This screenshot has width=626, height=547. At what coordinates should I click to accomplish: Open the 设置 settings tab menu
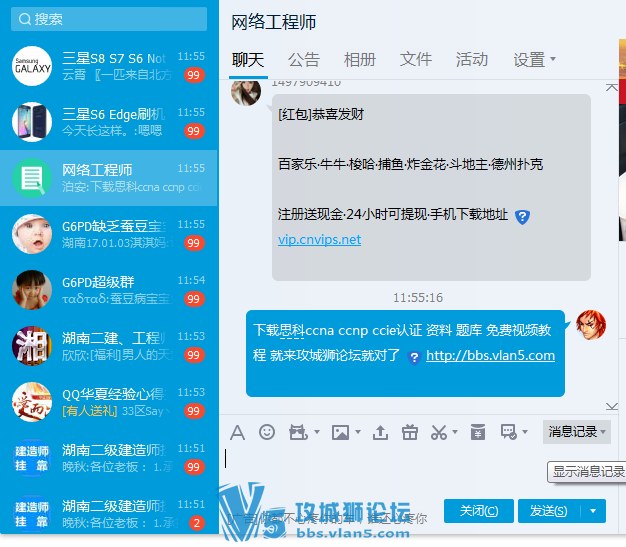coord(534,60)
